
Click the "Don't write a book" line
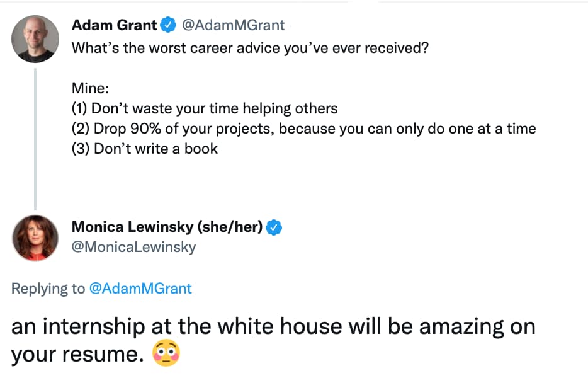pyautogui.click(x=145, y=149)
